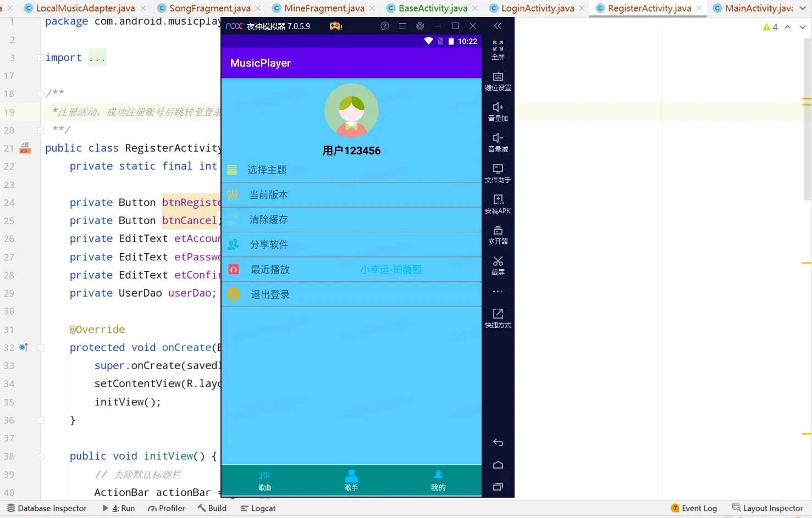Click fold end marker at line 20
Image resolution: width=812 pixels, height=518 pixels.
(x=41, y=130)
